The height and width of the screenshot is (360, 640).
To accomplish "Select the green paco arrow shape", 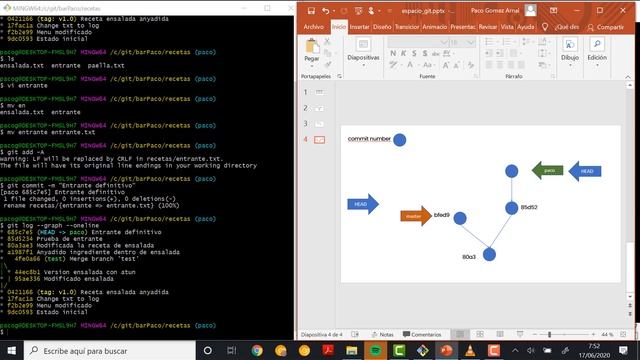I will pyautogui.click(x=548, y=171).
